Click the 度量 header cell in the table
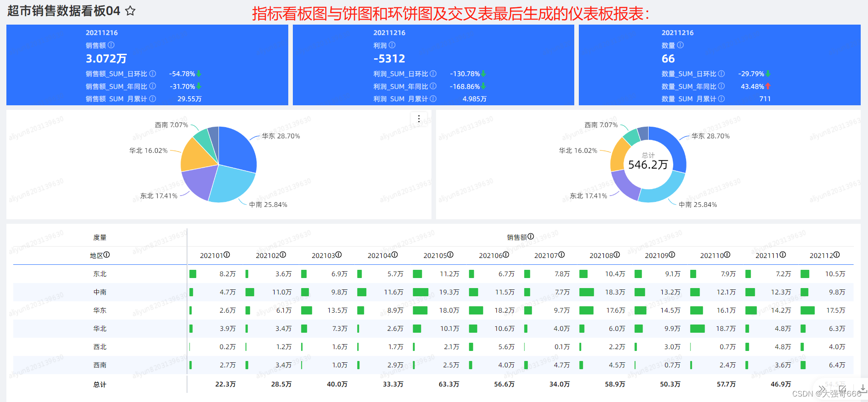 tap(100, 237)
